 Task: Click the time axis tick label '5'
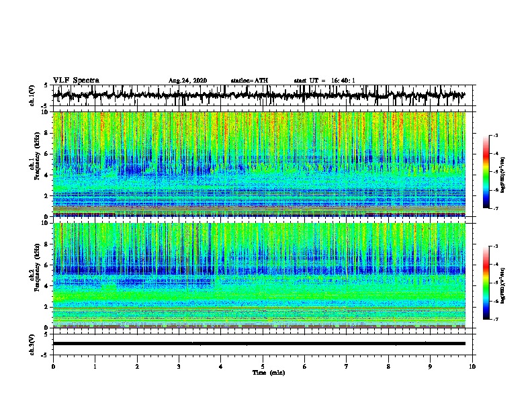point(263,367)
